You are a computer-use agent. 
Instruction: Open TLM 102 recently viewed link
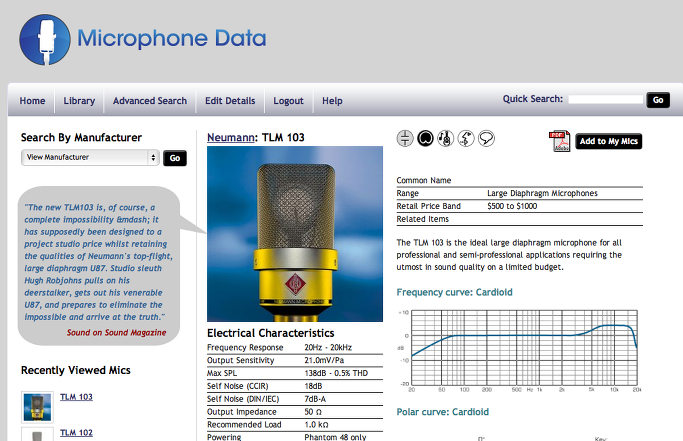76,433
